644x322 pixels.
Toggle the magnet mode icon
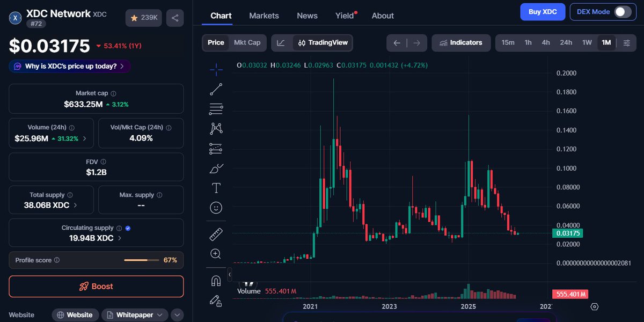[x=216, y=281]
